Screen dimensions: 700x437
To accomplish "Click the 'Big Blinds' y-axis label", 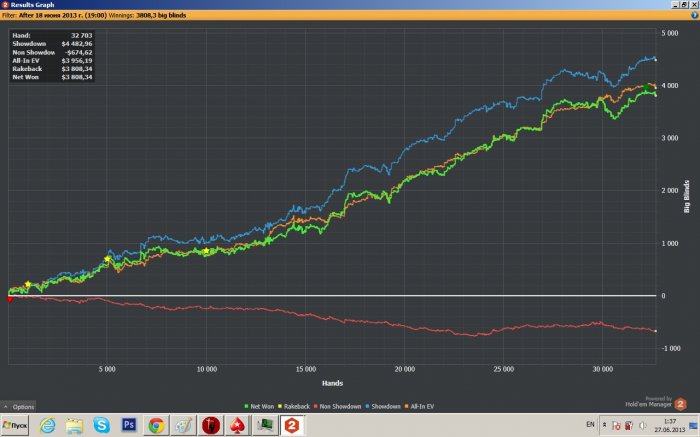I will (687, 196).
